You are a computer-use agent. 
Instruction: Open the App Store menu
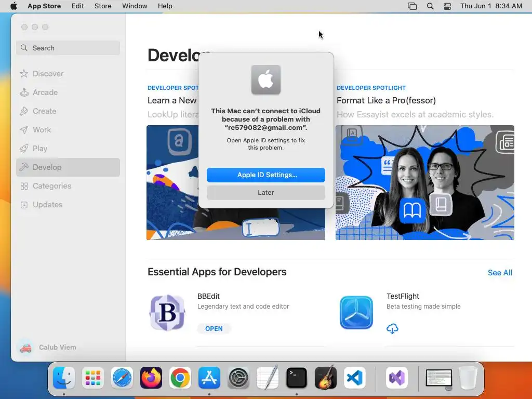tap(44, 6)
